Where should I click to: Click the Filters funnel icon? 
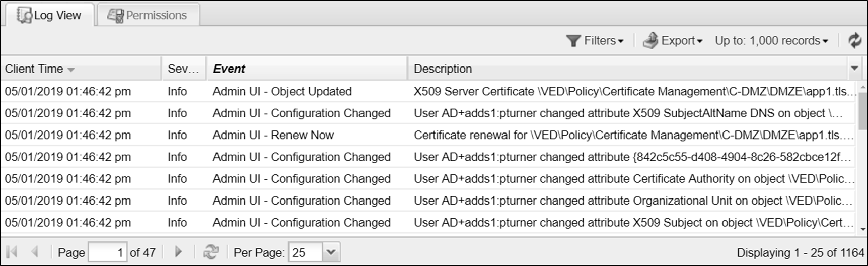click(573, 41)
